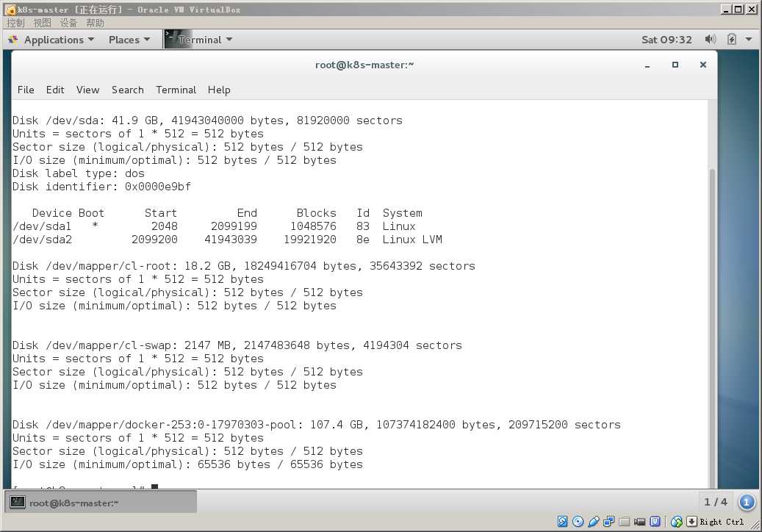Expand the system menu arrow at top right
The width and height of the screenshot is (762, 532).
point(748,40)
